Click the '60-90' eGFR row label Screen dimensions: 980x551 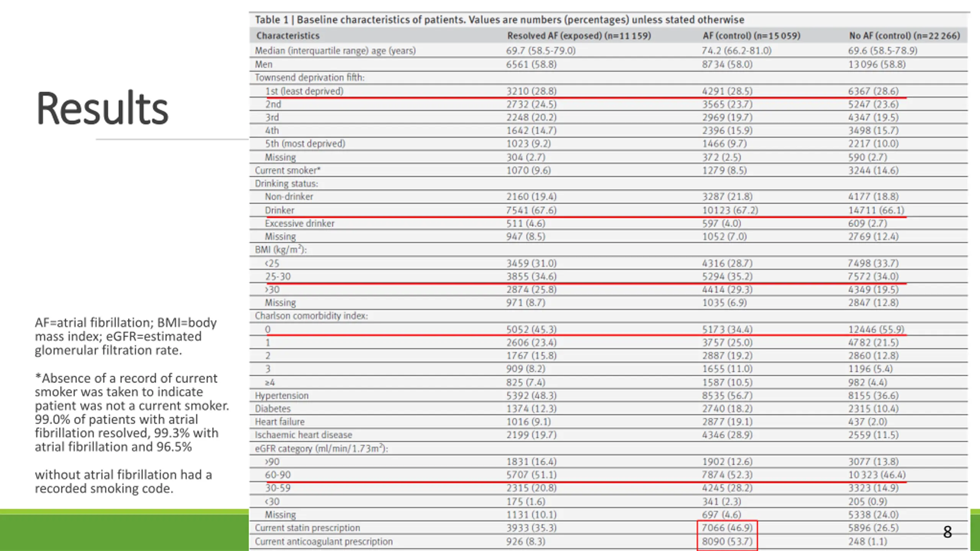[278, 475]
